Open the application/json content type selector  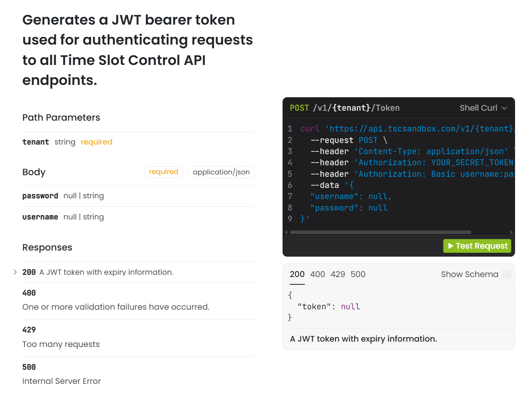(x=221, y=172)
